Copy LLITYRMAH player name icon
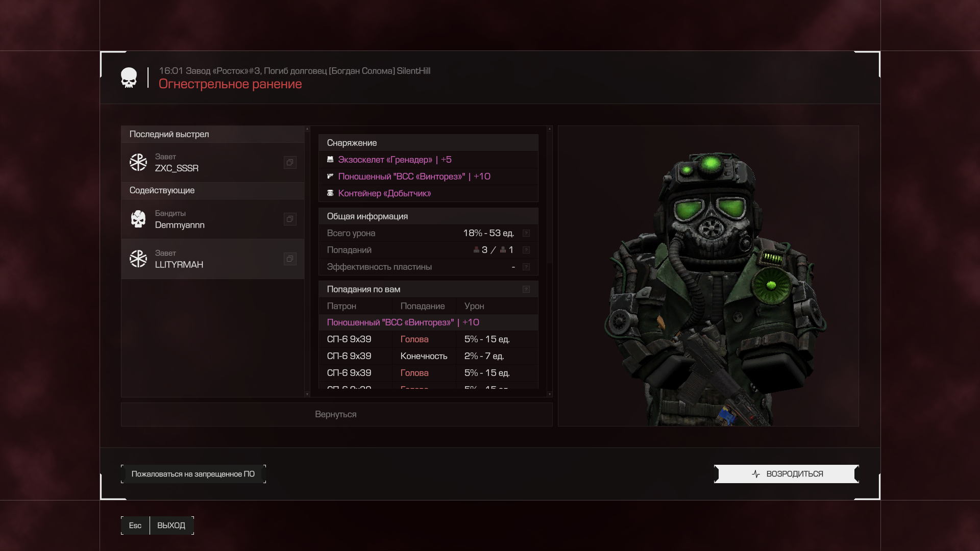Viewport: 980px width, 551px height. coord(290,259)
